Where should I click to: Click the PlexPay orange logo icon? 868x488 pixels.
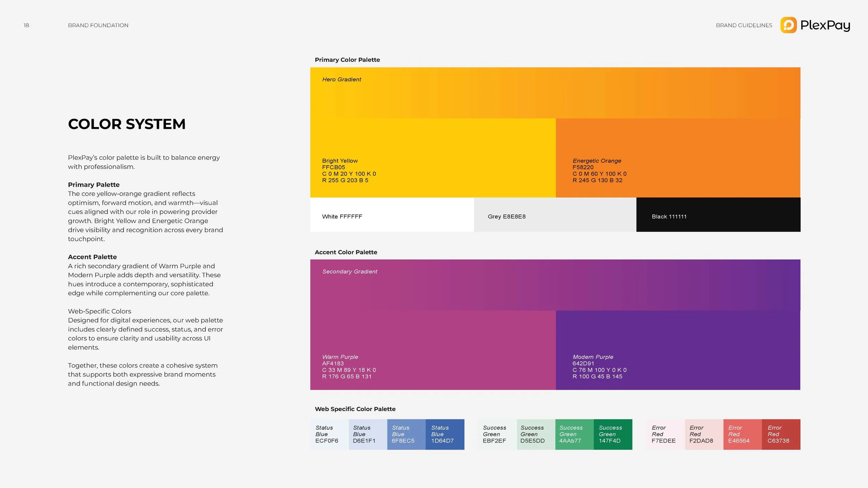click(x=788, y=25)
